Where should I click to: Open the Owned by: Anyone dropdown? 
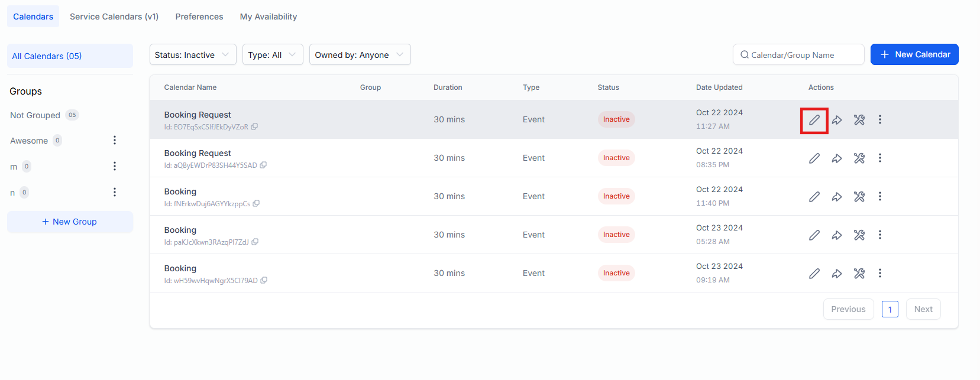(x=359, y=55)
